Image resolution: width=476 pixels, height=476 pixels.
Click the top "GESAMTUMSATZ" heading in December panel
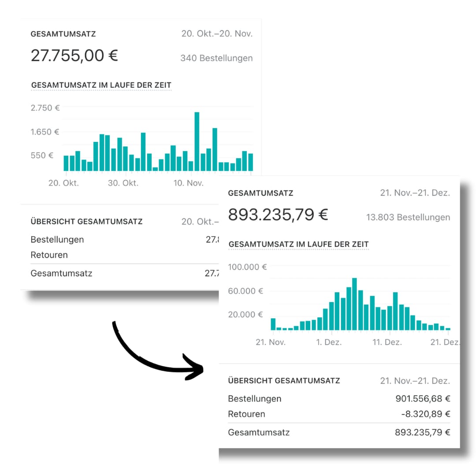(260, 193)
